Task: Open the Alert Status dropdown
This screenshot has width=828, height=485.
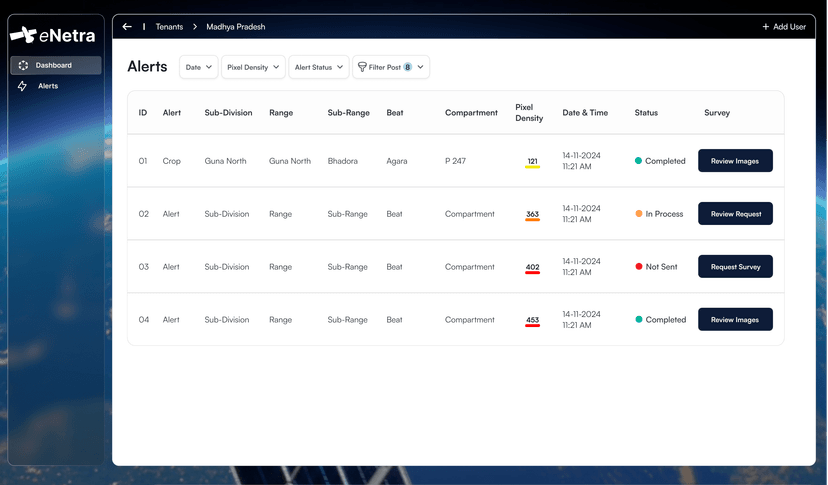Action: (x=319, y=67)
